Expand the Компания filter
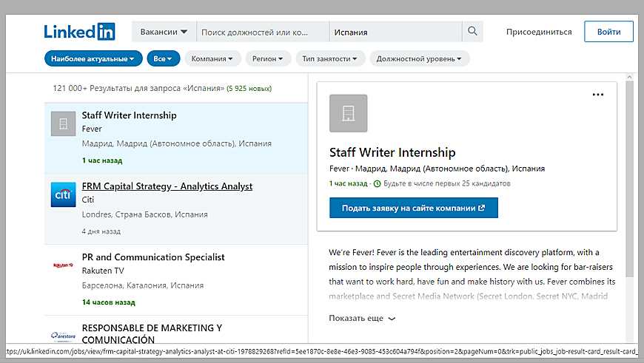Image resolution: width=644 pixels, height=363 pixels. (212, 58)
